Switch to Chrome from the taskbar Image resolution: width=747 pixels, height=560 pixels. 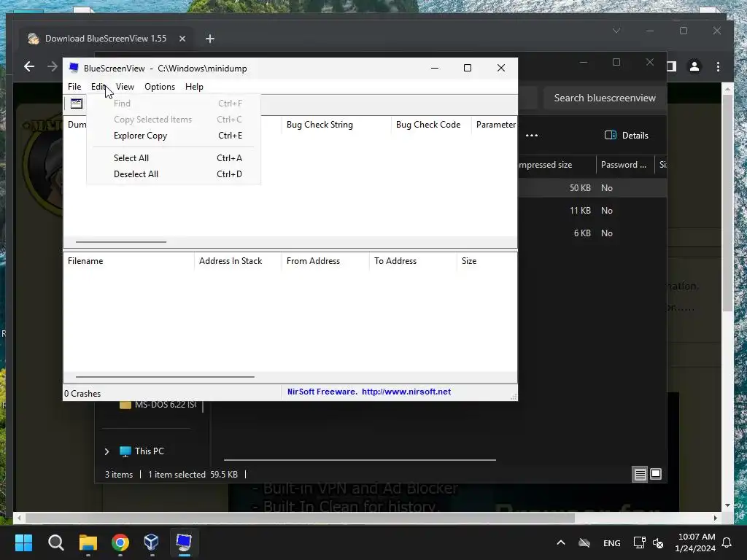coord(120,542)
